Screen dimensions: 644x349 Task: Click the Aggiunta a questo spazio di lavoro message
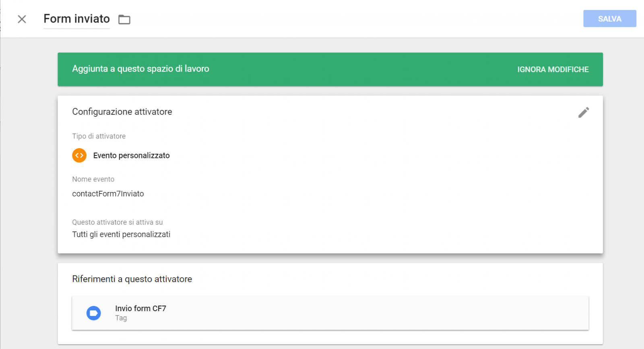pos(140,69)
